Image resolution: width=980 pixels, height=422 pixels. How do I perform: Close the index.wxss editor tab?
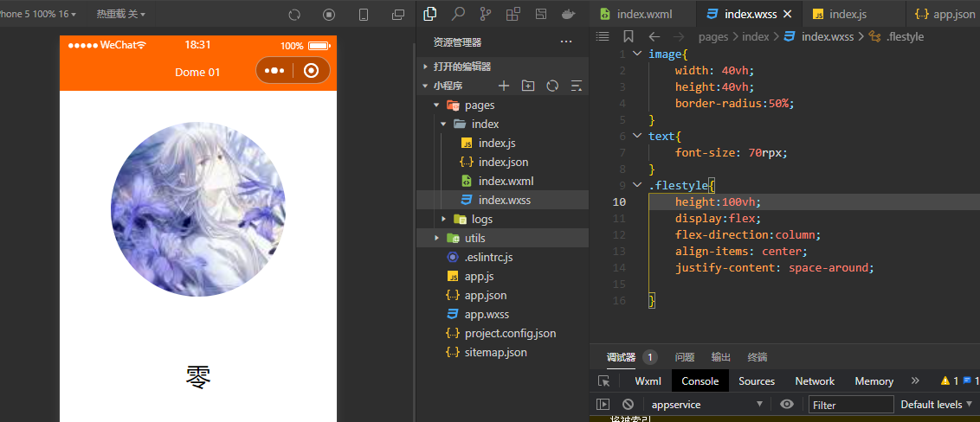(788, 14)
